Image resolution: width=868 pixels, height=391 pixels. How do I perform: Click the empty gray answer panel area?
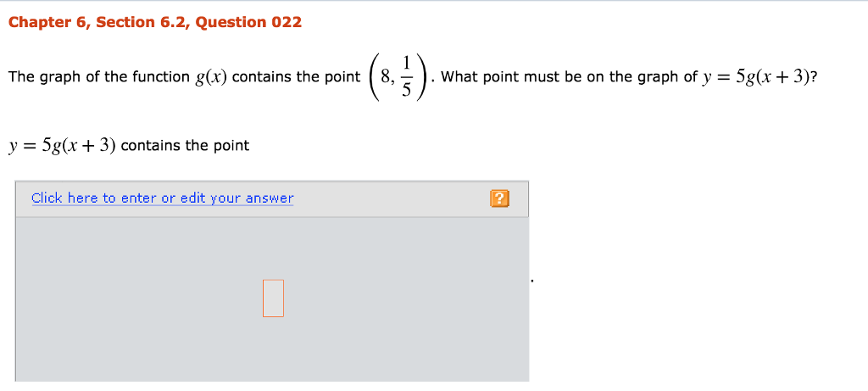tap(272, 299)
